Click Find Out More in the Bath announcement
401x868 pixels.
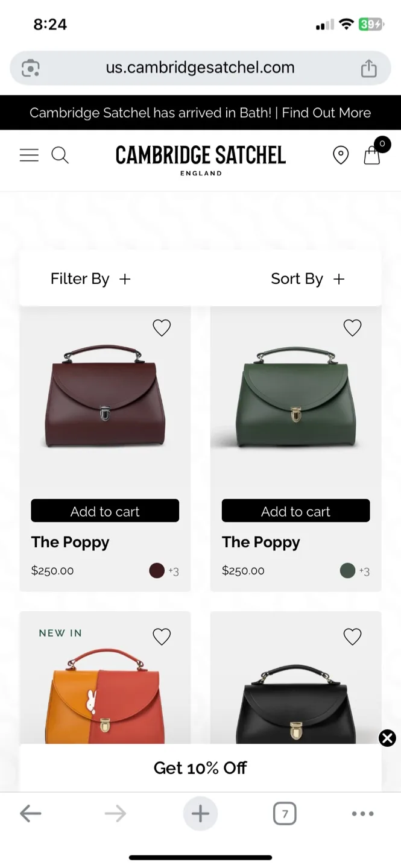click(x=326, y=113)
